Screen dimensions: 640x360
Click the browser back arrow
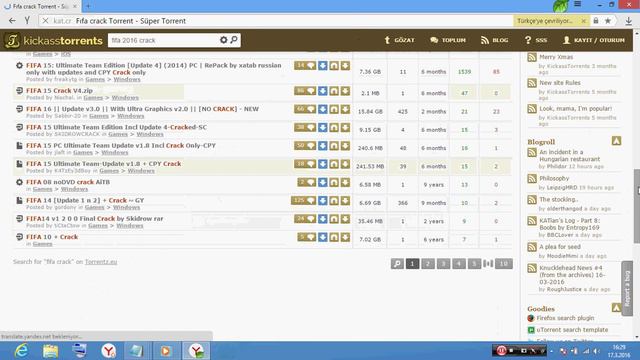pos(12,21)
